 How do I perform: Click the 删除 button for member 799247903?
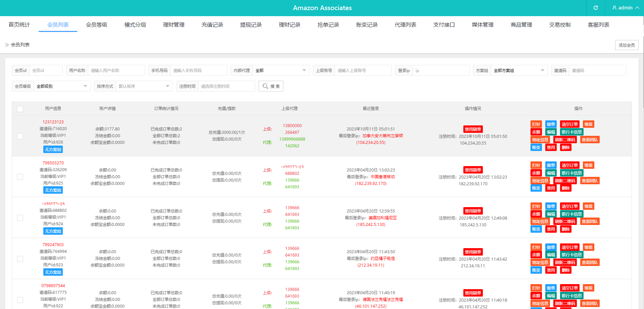pyautogui.click(x=565, y=270)
